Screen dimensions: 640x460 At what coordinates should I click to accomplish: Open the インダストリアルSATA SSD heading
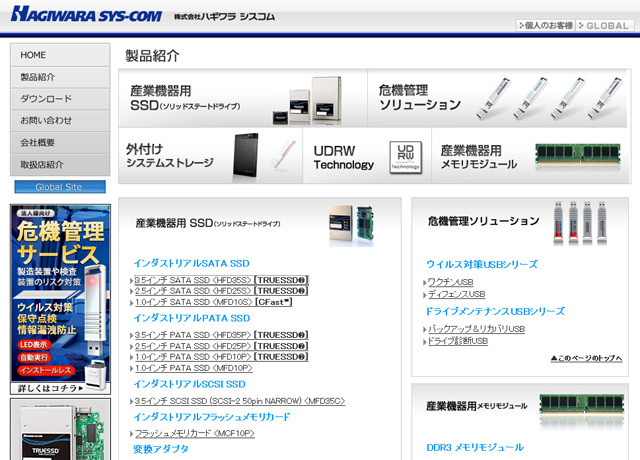191,264
